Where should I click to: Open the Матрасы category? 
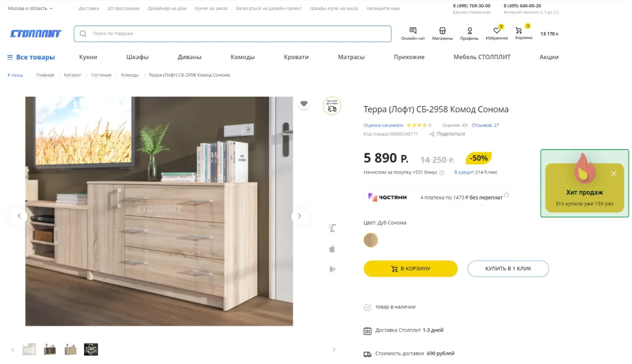[351, 57]
